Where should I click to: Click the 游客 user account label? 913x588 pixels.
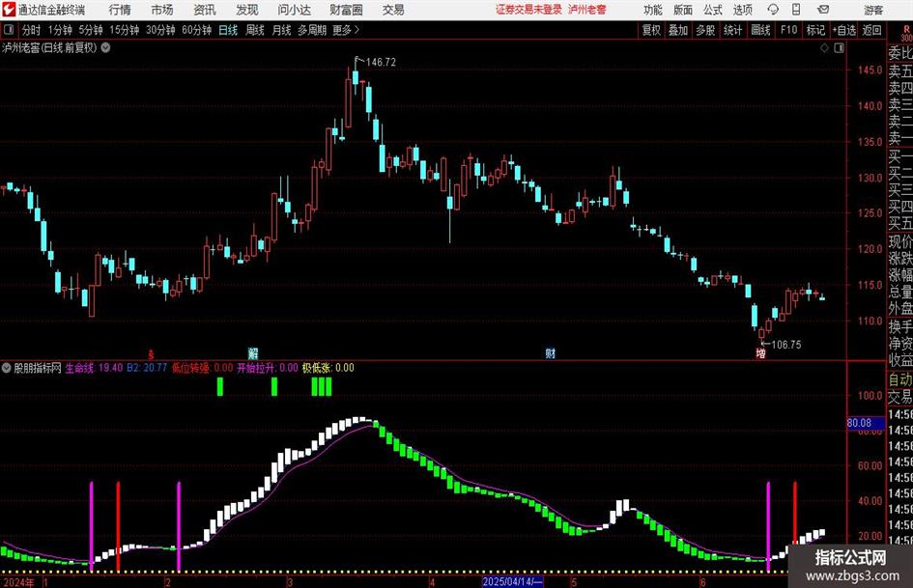873,10
